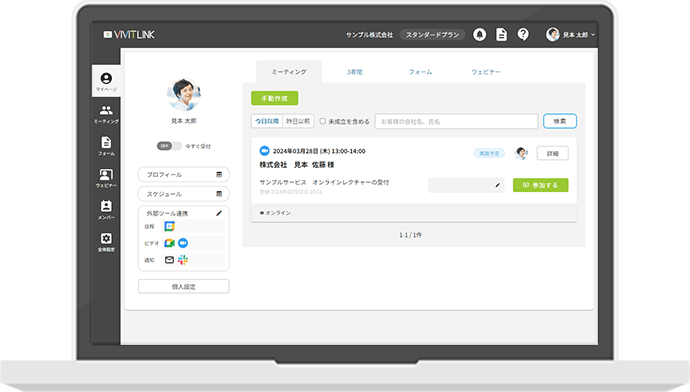The height and width of the screenshot is (392, 690).
Task: Open the help question mark icon
Action: [x=523, y=34]
